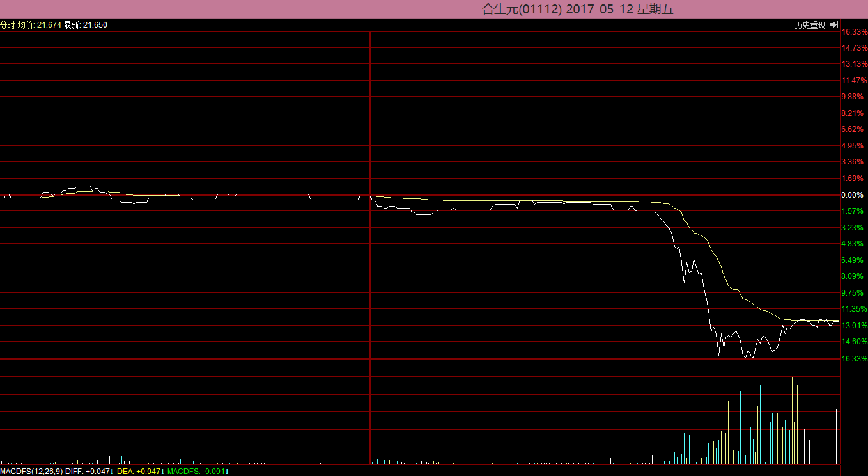Click the green 16.33% bottom axis label

pos(855,358)
